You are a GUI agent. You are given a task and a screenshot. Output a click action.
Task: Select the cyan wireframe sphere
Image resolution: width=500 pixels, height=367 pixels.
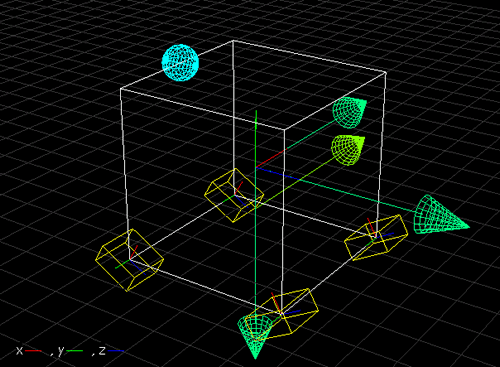pos(180,62)
